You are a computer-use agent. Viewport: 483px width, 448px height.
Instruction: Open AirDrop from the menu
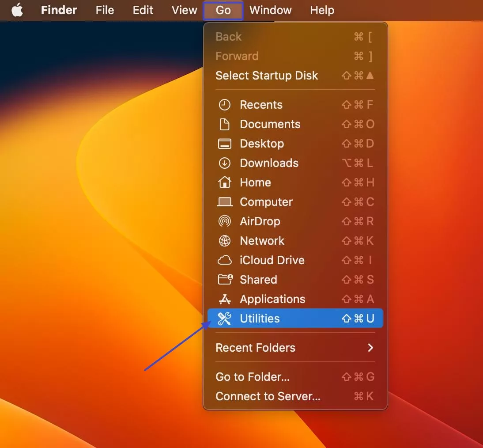[295, 221]
